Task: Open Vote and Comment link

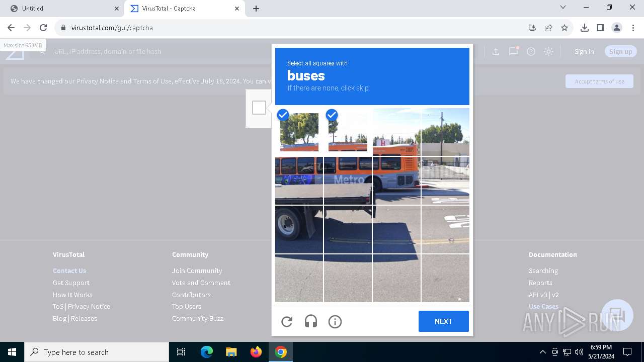Action: click(x=201, y=283)
